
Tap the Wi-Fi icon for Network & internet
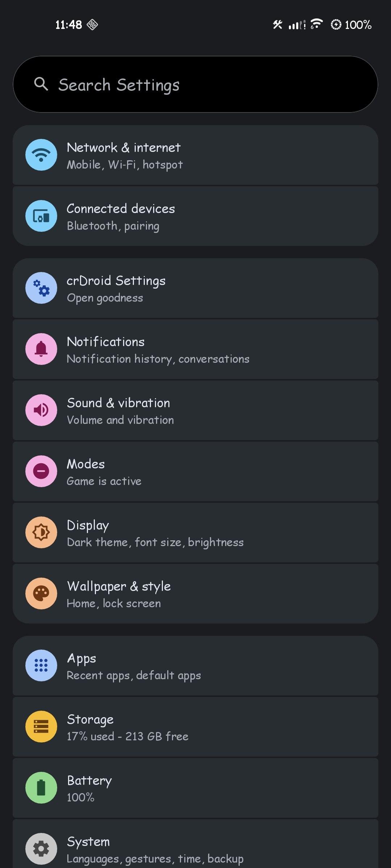point(41,155)
